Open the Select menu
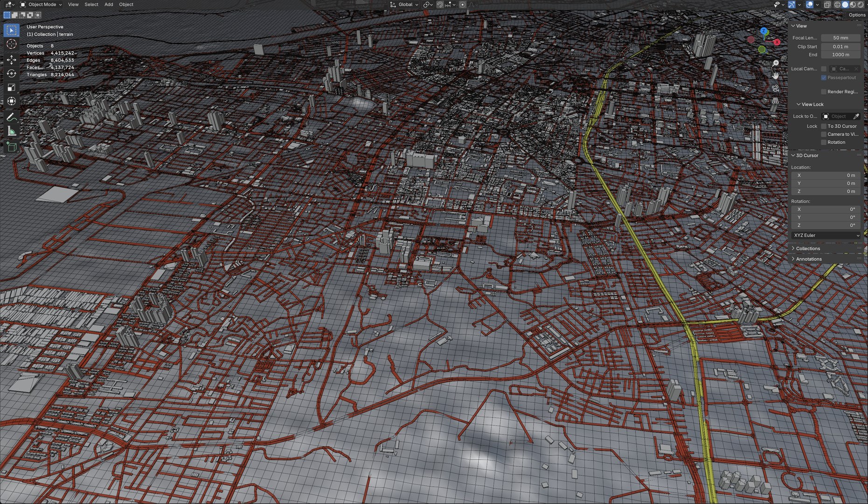 click(x=91, y=5)
